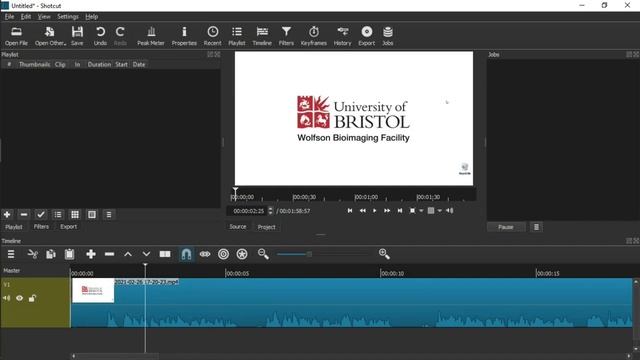Ripple delete with the timeline minus icon
The width and height of the screenshot is (640, 360).
coord(109,254)
